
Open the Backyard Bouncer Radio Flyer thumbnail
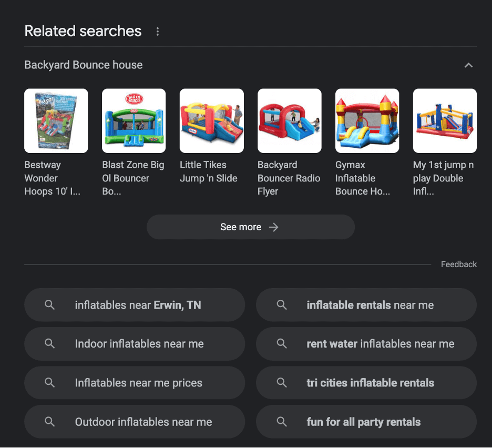point(290,121)
